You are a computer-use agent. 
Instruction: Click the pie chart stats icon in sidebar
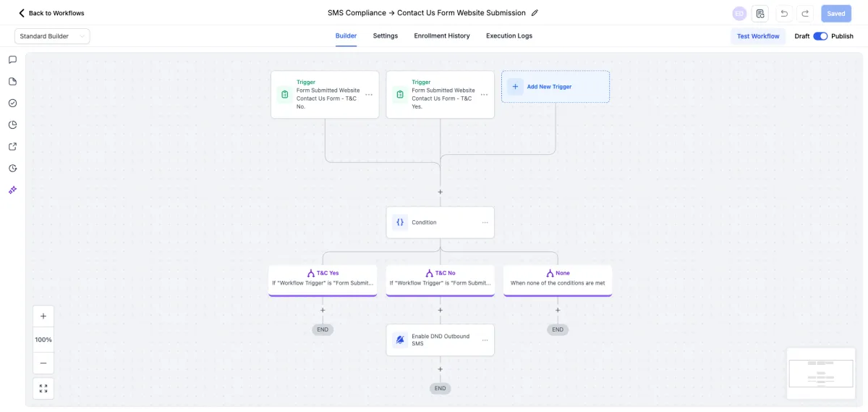pyautogui.click(x=12, y=125)
